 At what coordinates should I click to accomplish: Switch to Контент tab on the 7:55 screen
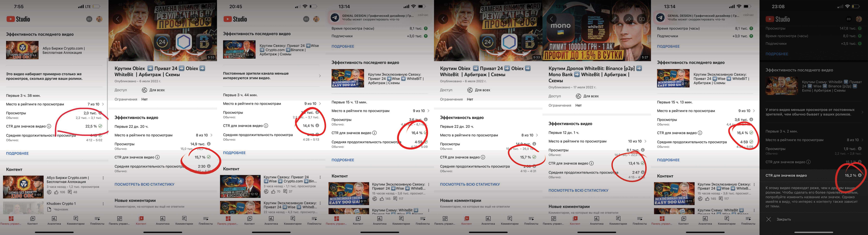33,221
